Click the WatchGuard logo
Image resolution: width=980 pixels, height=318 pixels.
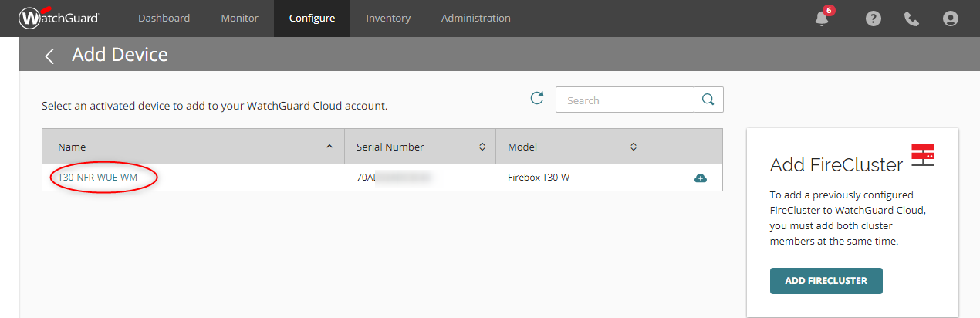tap(59, 18)
